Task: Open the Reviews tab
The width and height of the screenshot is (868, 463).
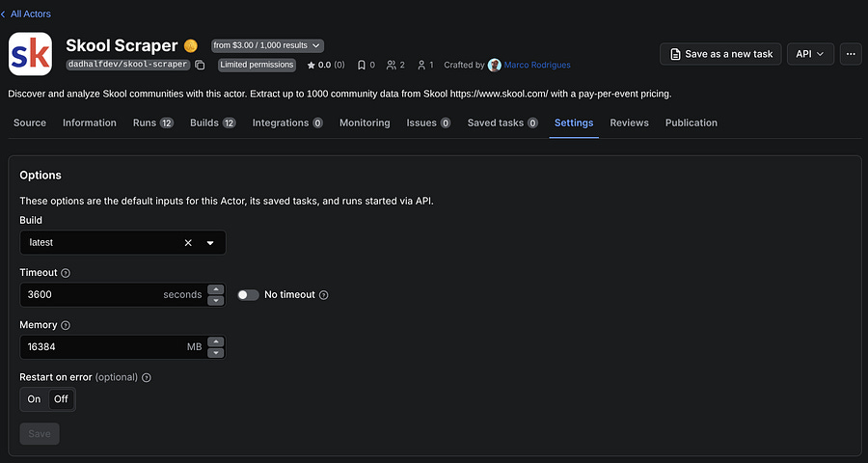Action: click(630, 123)
